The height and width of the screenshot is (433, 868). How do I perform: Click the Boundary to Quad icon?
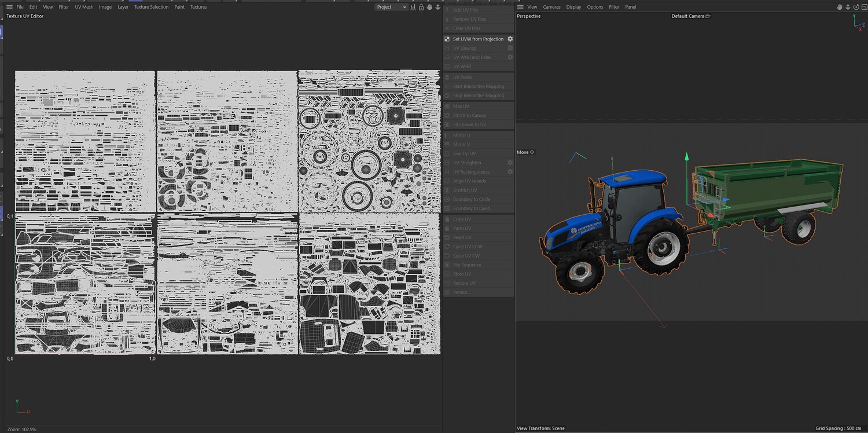[447, 208]
